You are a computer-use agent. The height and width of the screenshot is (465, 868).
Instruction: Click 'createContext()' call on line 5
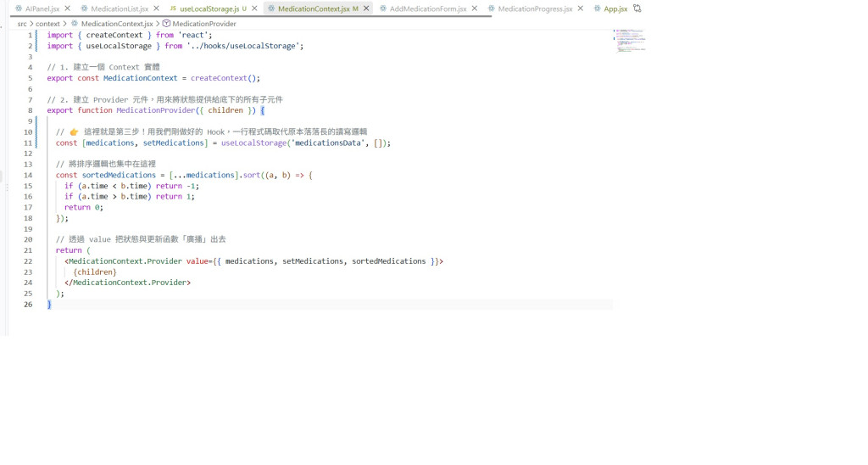223,78
